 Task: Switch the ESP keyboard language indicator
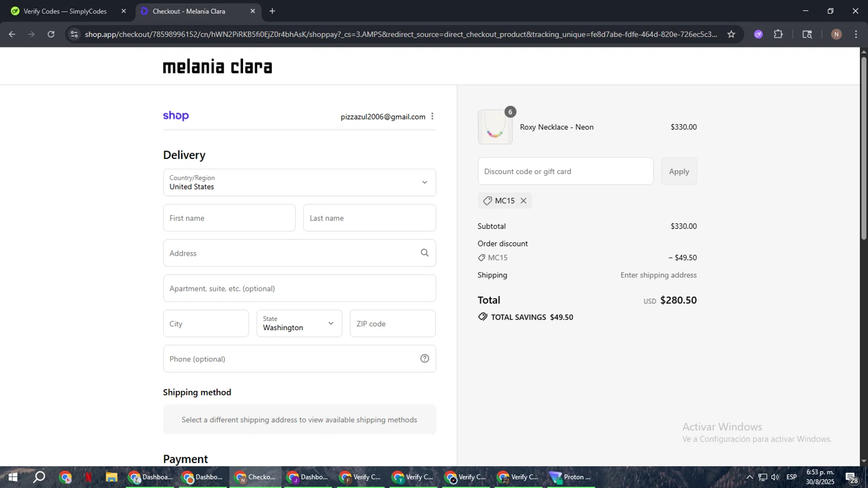[792, 477]
